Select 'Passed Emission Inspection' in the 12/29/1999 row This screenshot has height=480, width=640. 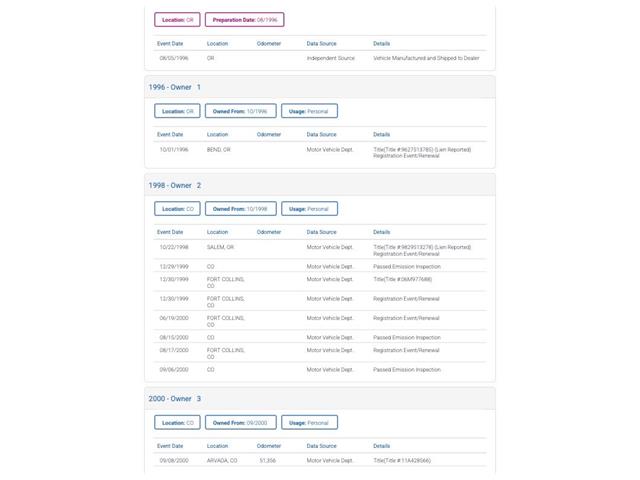tap(407, 266)
